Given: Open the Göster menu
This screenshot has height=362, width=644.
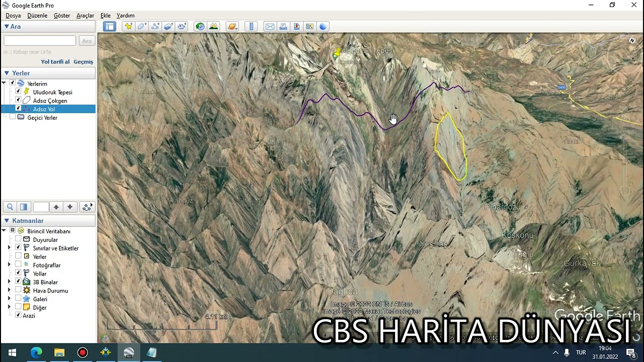Looking at the screenshot, I should point(62,16).
